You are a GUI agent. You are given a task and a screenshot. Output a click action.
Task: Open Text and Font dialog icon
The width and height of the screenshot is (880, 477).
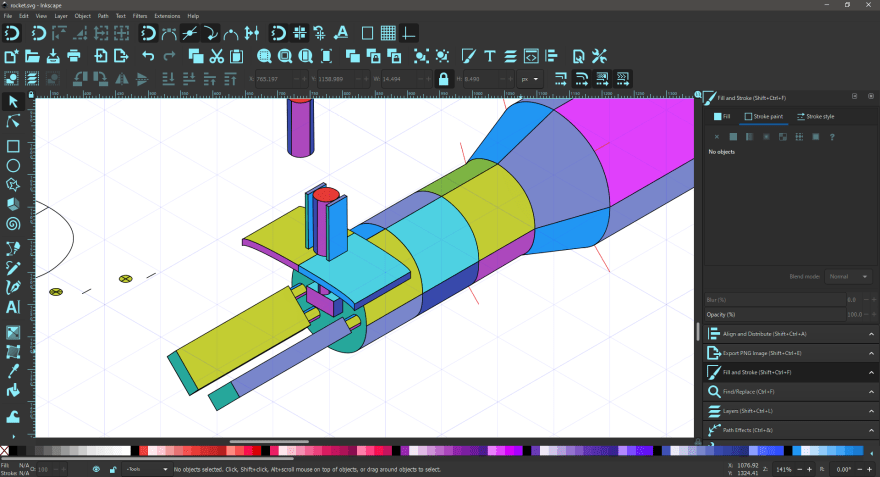(489, 56)
